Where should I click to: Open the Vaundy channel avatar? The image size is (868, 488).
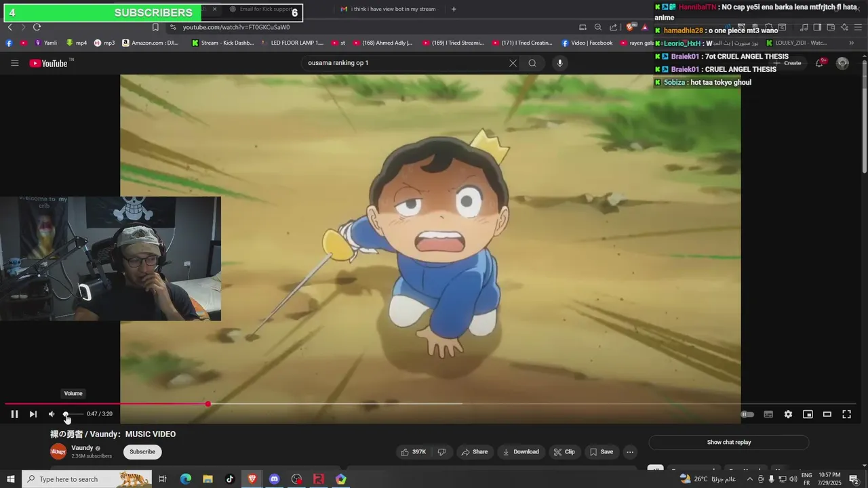point(58,451)
